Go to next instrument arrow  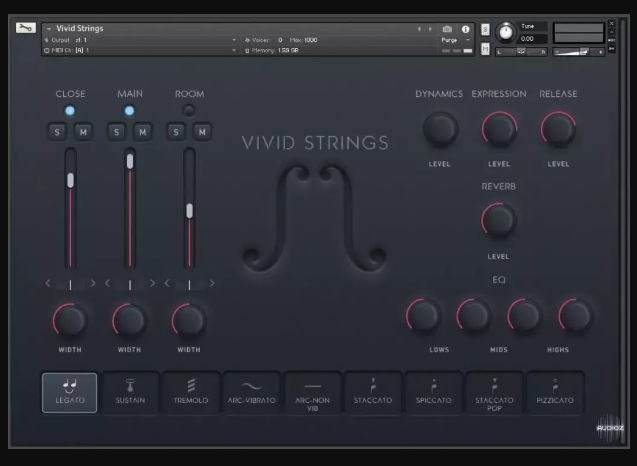430,29
